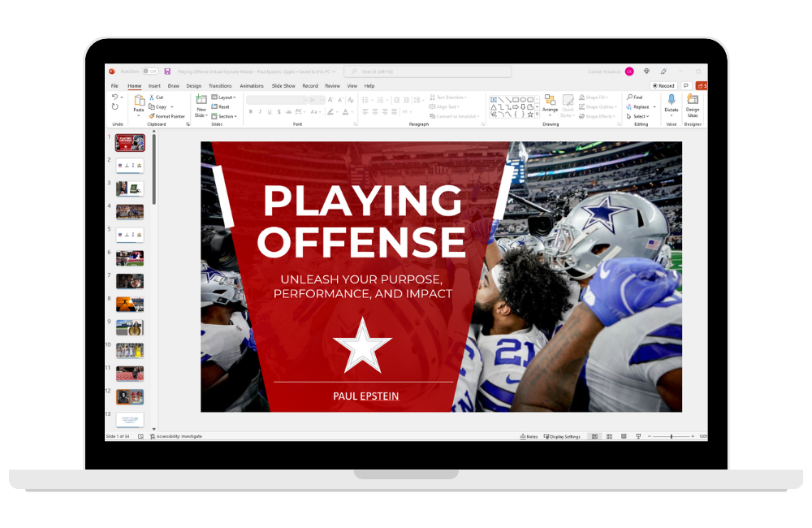Screen dimensions: 812x528
Task: Switch to Slide Sorter view in status bar
Action: click(609, 436)
